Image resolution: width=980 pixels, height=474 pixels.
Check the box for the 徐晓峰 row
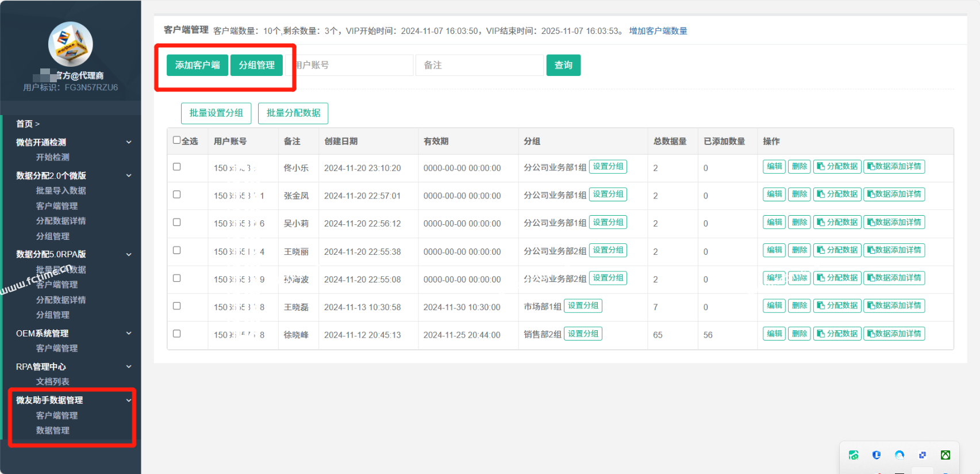(177, 334)
